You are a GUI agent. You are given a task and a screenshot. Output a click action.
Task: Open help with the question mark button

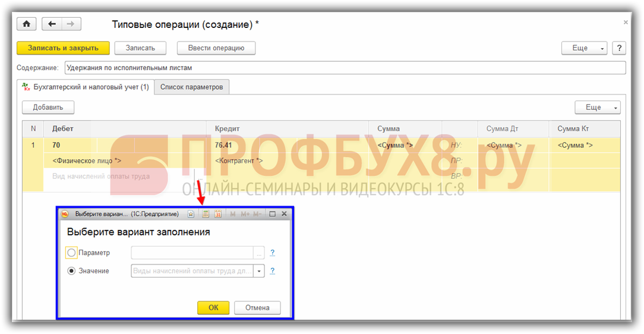point(619,48)
